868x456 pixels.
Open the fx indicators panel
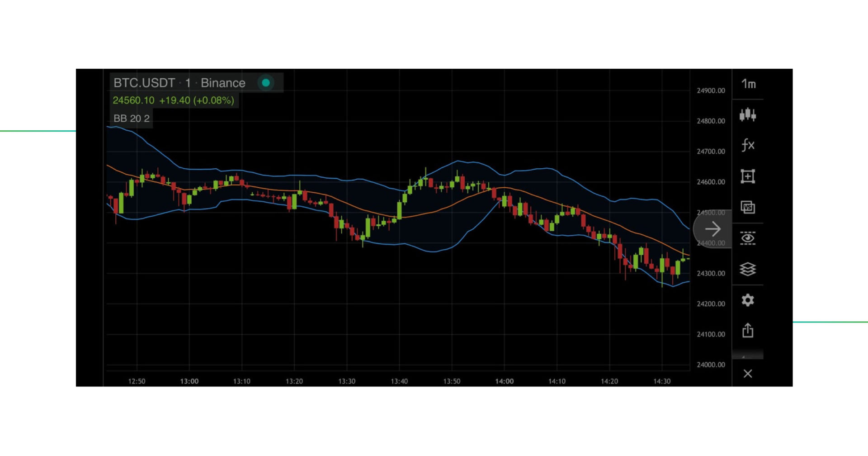[x=748, y=145]
